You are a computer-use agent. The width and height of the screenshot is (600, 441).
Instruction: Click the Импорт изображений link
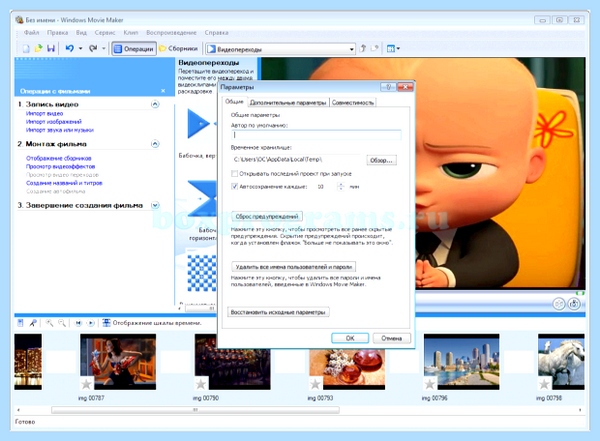tap(54, 122)
